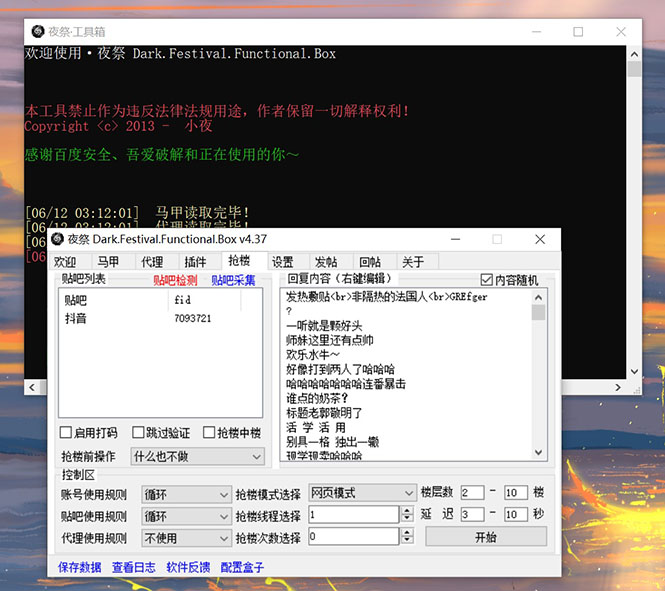665x591 pixels.
Task: Uncheck the 内容随机 checkbox
Action: point(487,280)
